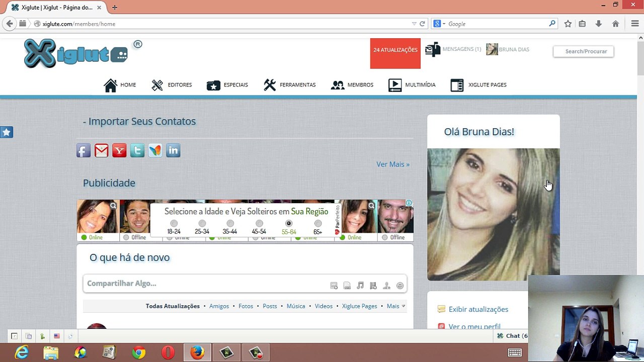The width and height of the screenshot is (644, 362).
Task: Import contacts from Gmail
Action: pyautogui.click(x=102, y=150)
